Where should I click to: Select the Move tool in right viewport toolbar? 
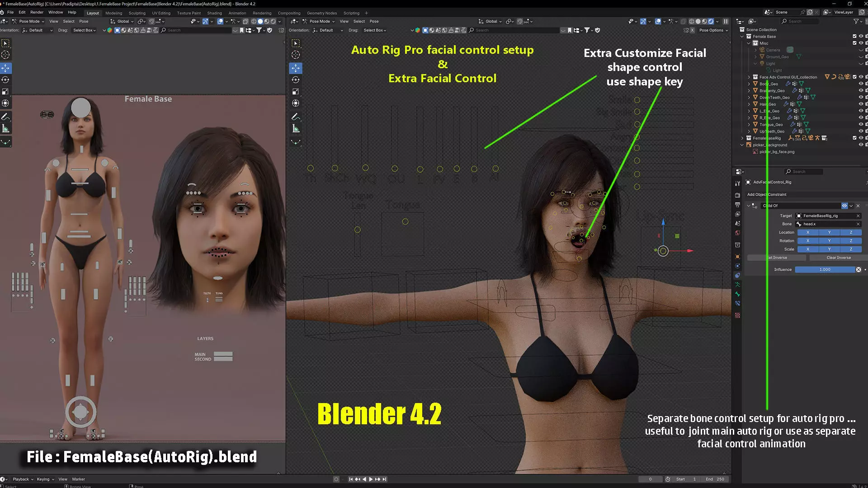point(295,68)
